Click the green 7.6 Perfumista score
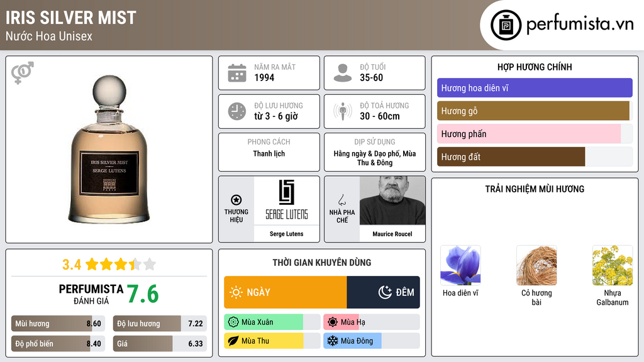644x362 pixels. (x=143, y=294)
